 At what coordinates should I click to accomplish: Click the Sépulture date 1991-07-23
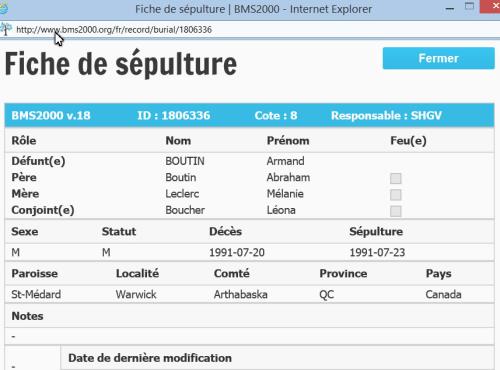point(377,252)
